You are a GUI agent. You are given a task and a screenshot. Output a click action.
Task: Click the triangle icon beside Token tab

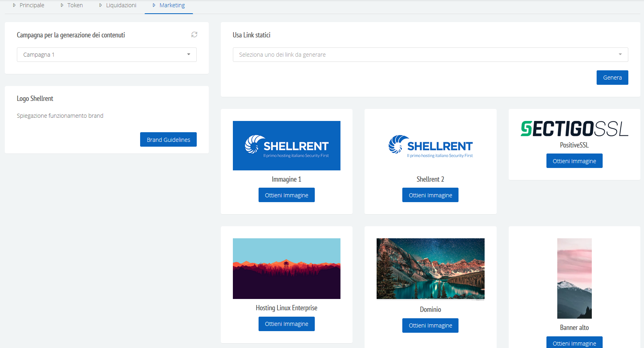pyautogui.click(x=62, y=5)
